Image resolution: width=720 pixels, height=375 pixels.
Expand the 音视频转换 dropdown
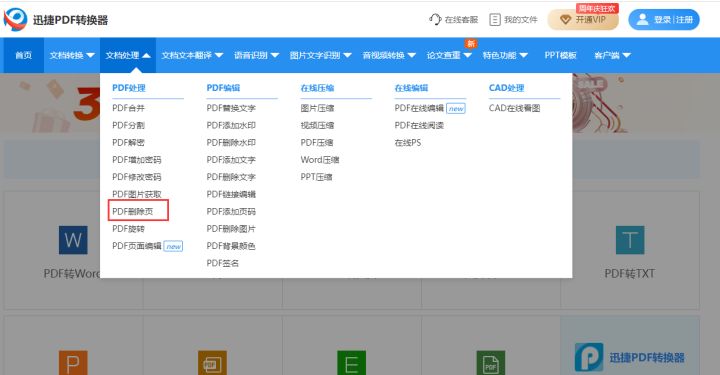pyautogui.click(x=411, y=55)
